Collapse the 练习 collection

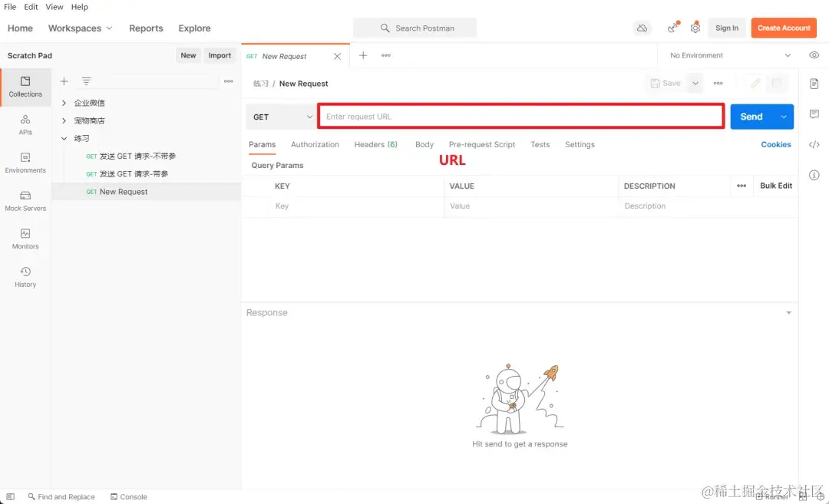pyautogui.click(x=64, y=138)
